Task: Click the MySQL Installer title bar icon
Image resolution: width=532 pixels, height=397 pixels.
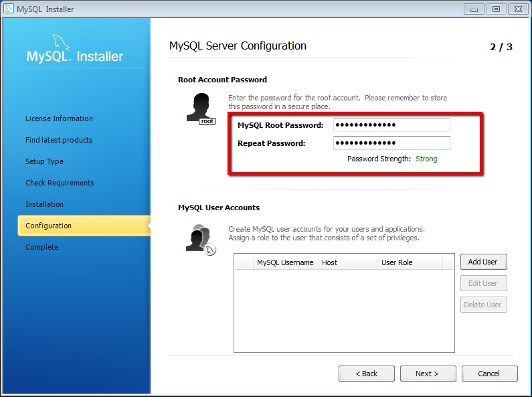Action: 9,9
